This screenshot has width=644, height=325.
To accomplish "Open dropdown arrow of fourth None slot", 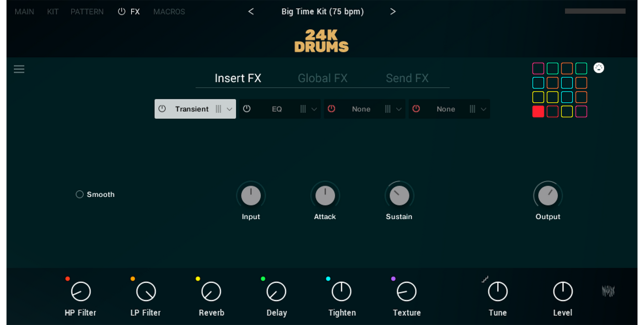I will coord(483,109).
